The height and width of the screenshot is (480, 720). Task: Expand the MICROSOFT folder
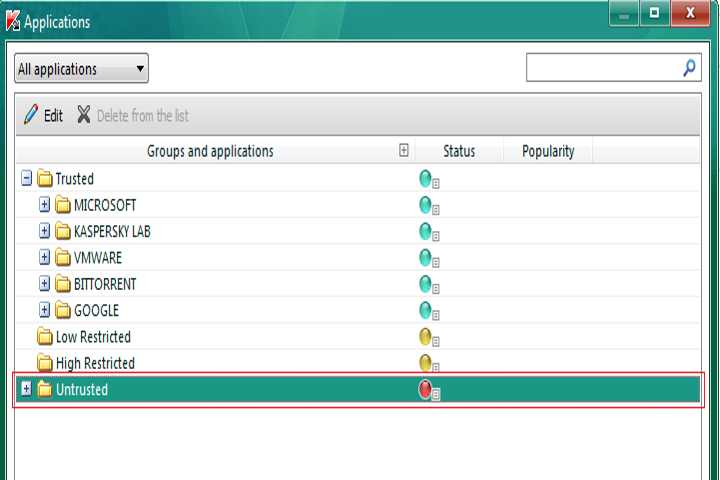(x=44, y=204)
